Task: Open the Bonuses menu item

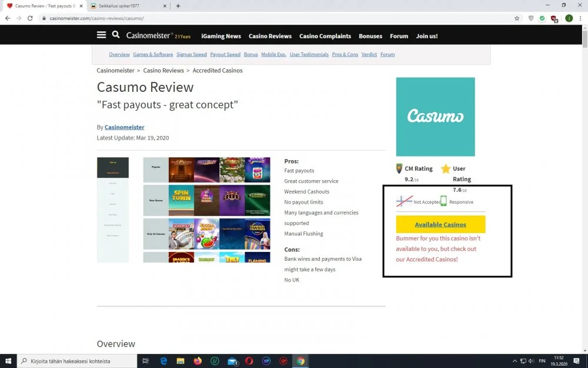Action: tap(370, 36)
